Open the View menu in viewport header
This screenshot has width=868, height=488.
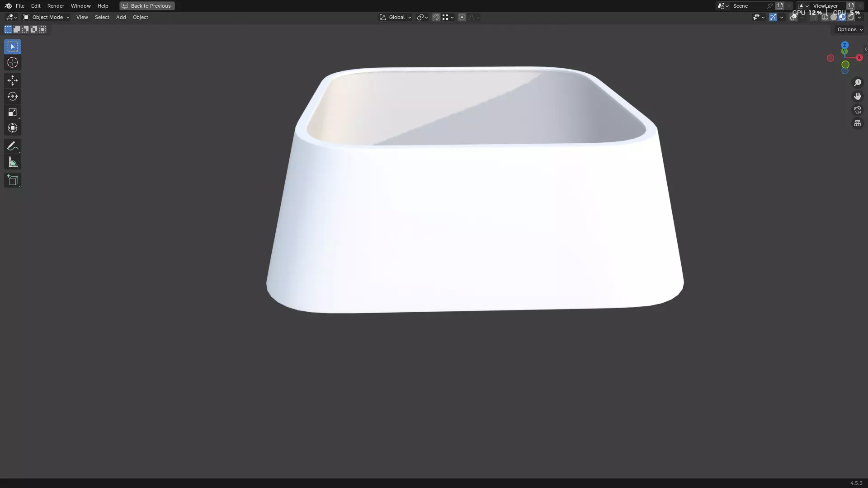pos(82,17)
